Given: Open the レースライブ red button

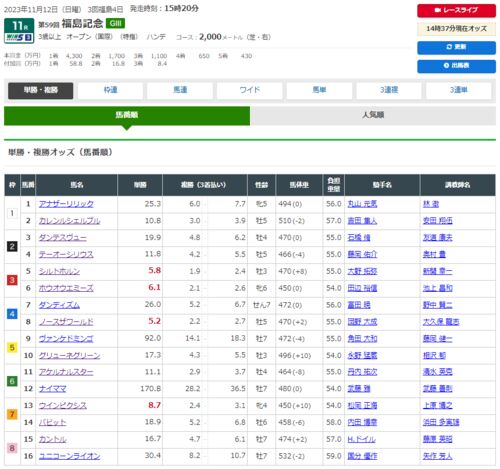Looking at the screenshot, I should (x=456, y=10).
